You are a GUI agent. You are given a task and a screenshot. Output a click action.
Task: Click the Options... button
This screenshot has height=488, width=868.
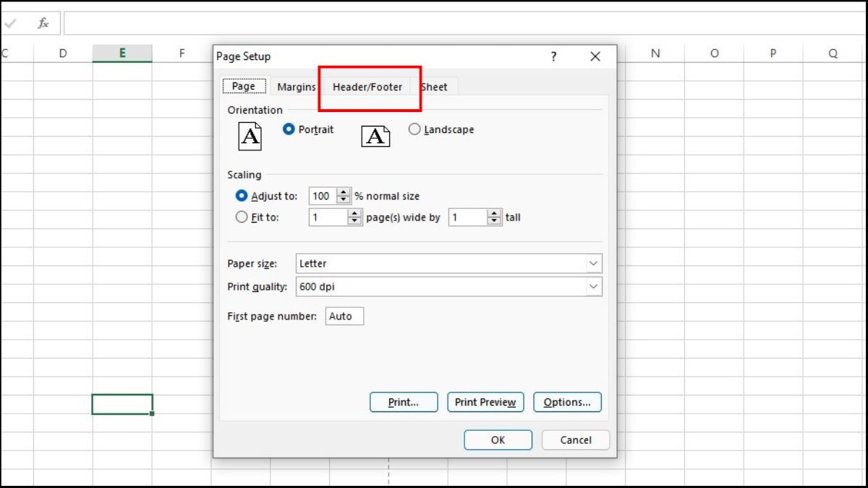click(x=567, y=402)
